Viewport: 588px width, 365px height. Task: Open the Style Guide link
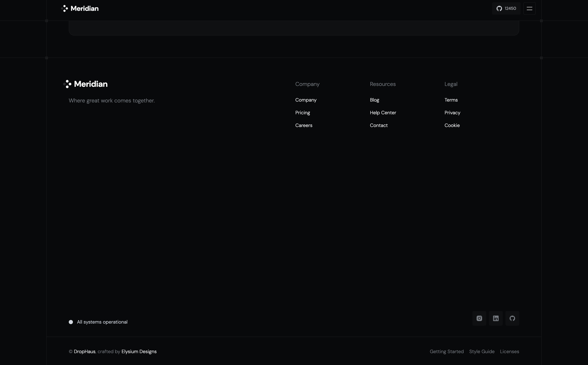coord(482,351)
